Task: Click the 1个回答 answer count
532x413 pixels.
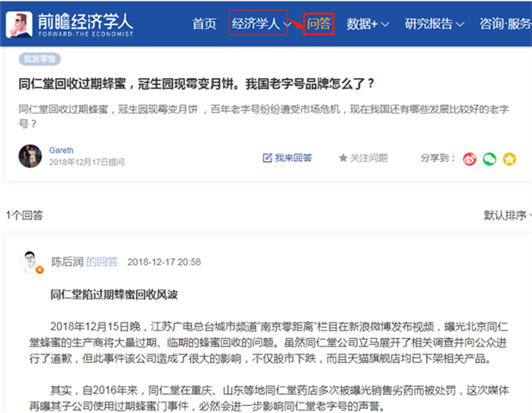Action: (x=24, y=215)
